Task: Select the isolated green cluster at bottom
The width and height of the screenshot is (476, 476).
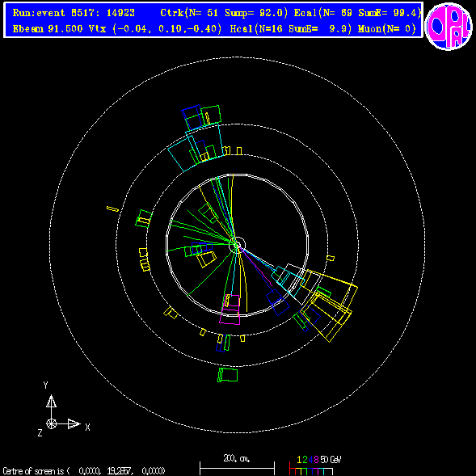Action: point(227,375)
